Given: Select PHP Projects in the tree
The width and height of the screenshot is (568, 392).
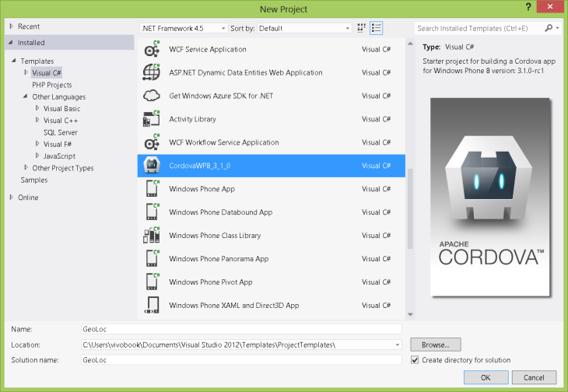Looking at the screenshot, I should point(52,85).
